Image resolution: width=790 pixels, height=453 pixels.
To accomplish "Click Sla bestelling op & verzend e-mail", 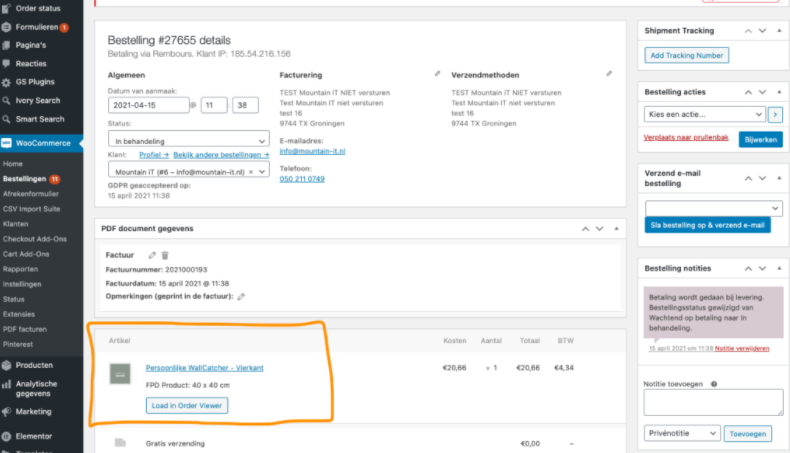I will pyautogui.click(x=707, y=225).
